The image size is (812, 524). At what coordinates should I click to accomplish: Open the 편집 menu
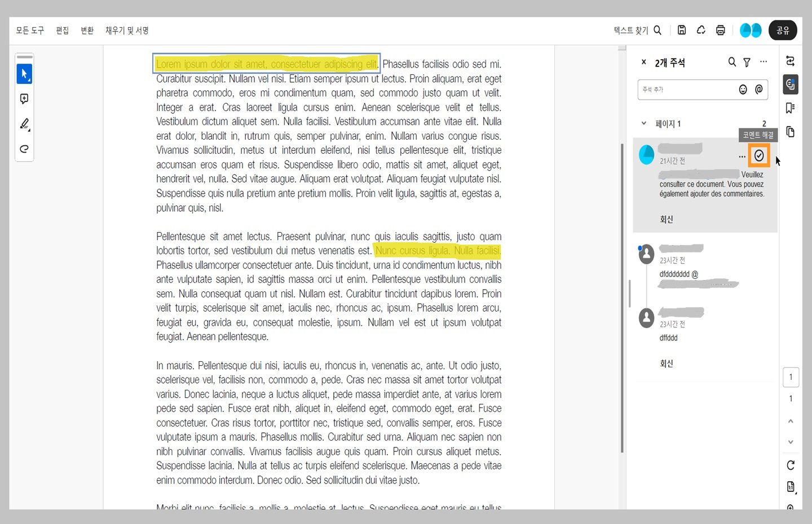pos(62,30)
